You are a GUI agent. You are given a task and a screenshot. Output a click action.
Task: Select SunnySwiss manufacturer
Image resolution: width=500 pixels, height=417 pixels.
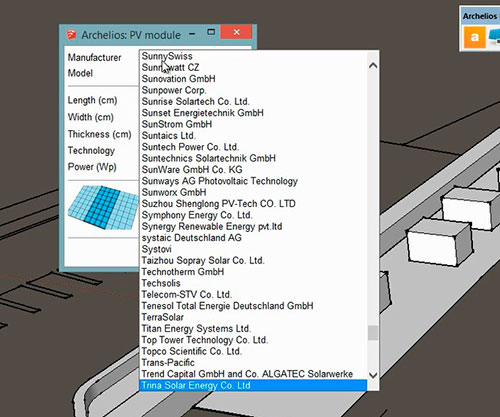[253, 56]
